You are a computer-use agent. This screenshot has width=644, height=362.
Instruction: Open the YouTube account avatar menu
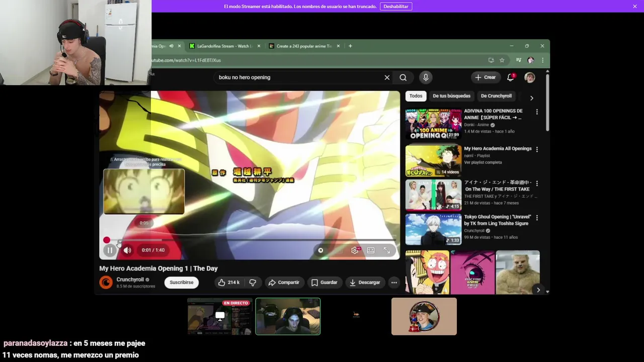tap(530, 77)
